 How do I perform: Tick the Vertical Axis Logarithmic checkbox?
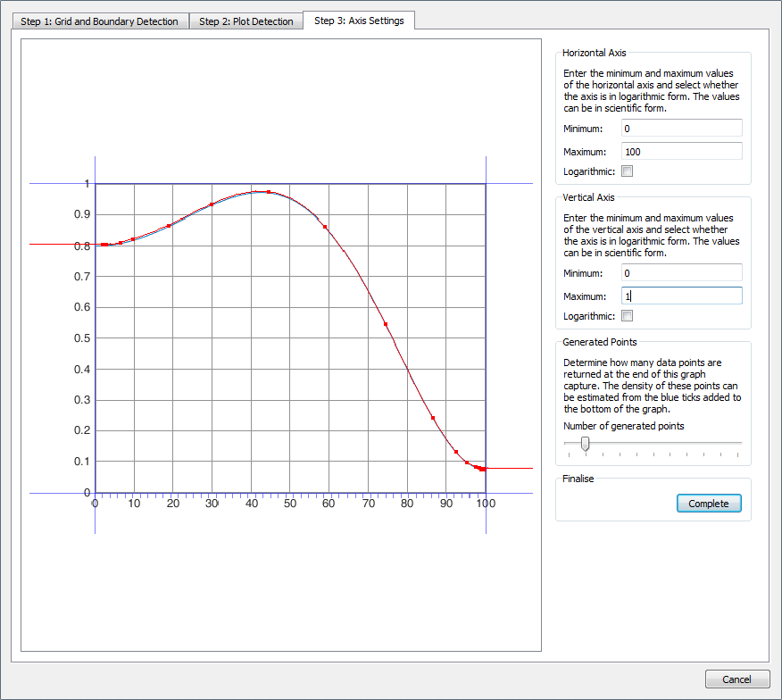pyautogui.click(x=627, y=316)
